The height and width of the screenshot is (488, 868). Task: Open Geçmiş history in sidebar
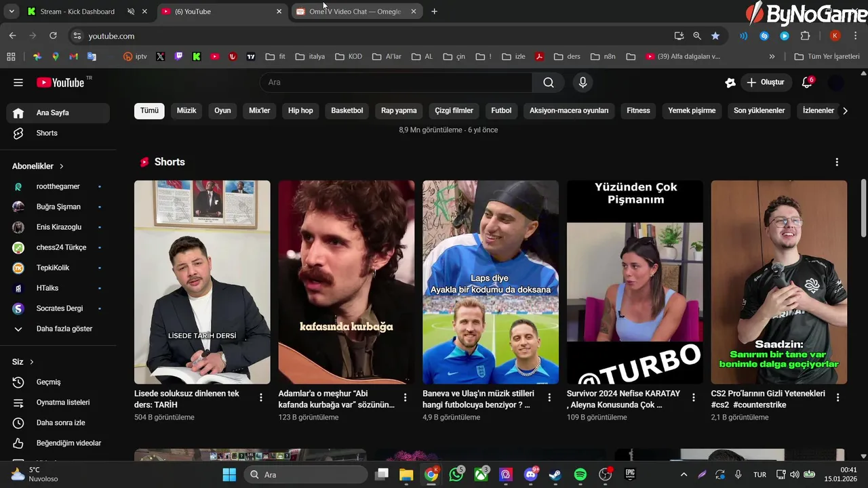pos(58,382)
